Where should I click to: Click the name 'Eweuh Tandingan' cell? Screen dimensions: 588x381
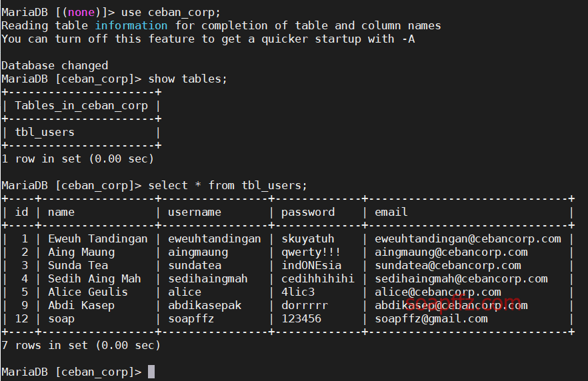97,238
